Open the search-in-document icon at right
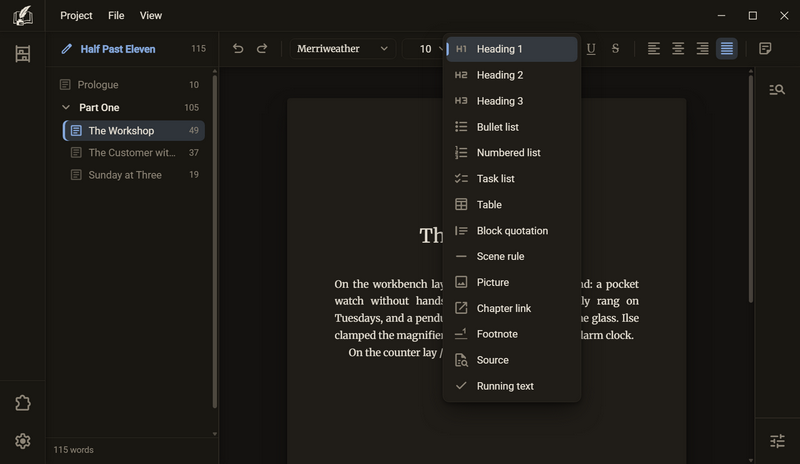The width and height of the screenshot is (800, 464). (x=777, y=90)
